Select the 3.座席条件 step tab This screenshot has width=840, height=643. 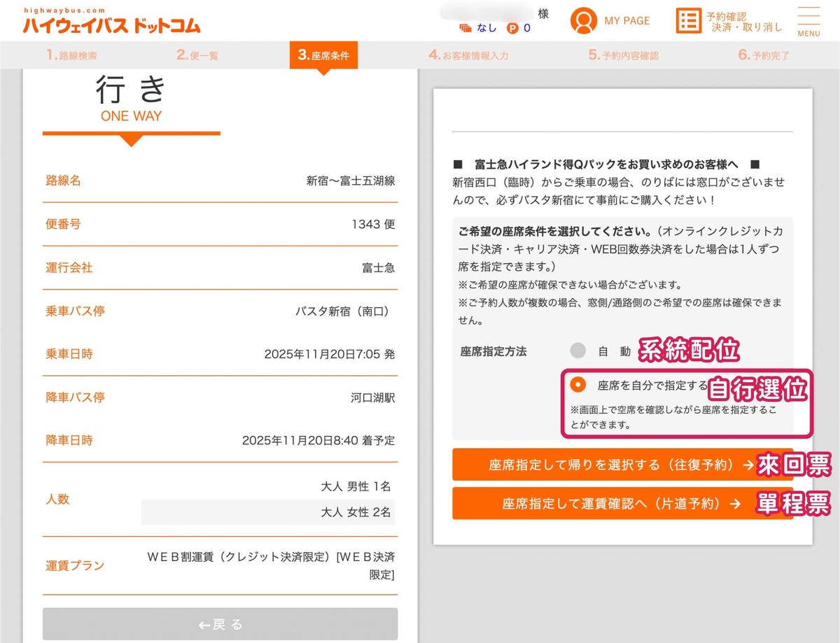pyautogui.click(x=323, y=55)
